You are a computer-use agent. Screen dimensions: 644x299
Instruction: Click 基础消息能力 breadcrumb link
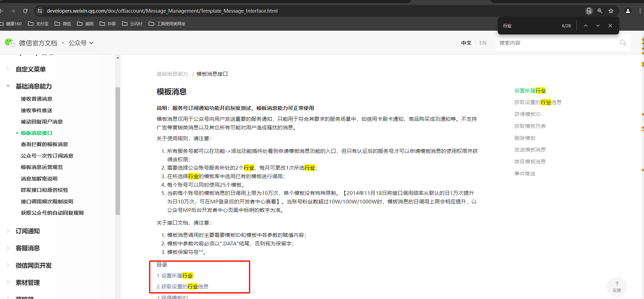pos(172,74)
